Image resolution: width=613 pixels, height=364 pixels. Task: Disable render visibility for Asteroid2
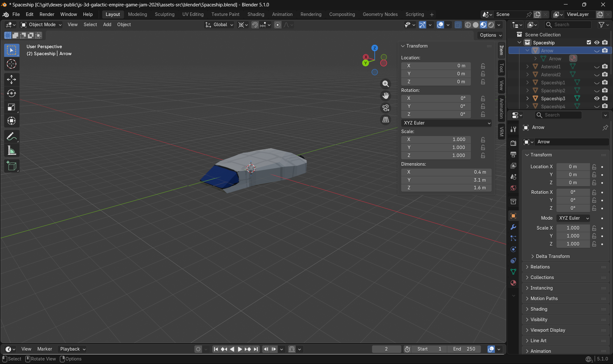tap(605, 74)
